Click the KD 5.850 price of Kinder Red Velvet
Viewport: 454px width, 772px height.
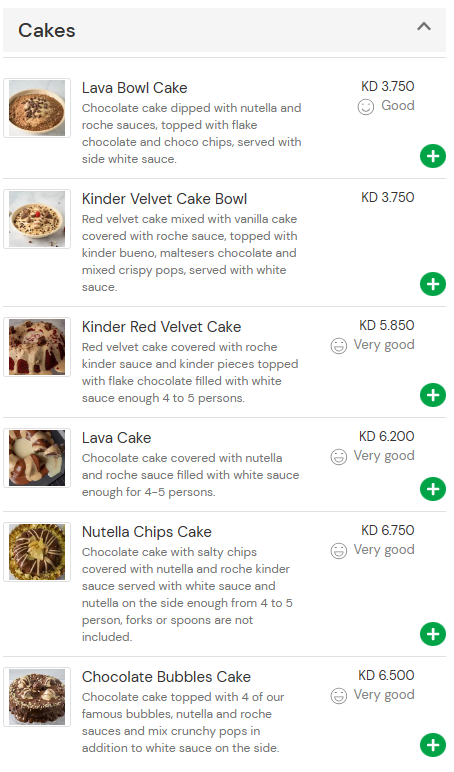click(387, 325)
